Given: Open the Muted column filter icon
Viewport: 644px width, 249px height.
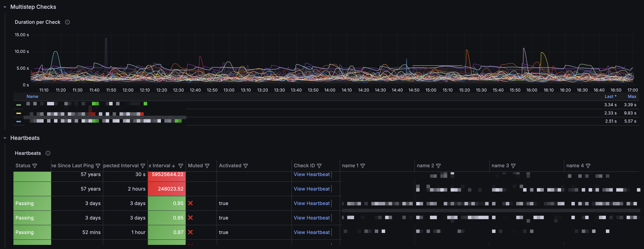Looking at the screenshot, I should 207,166.
